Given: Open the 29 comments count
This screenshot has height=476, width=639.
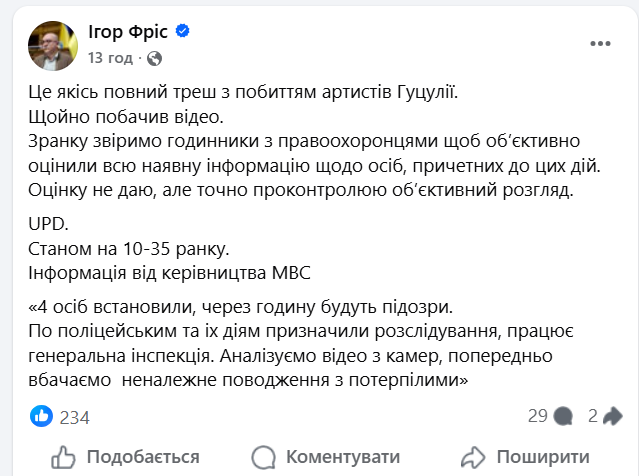Looking at the screenshot, I should pos(537,416).
